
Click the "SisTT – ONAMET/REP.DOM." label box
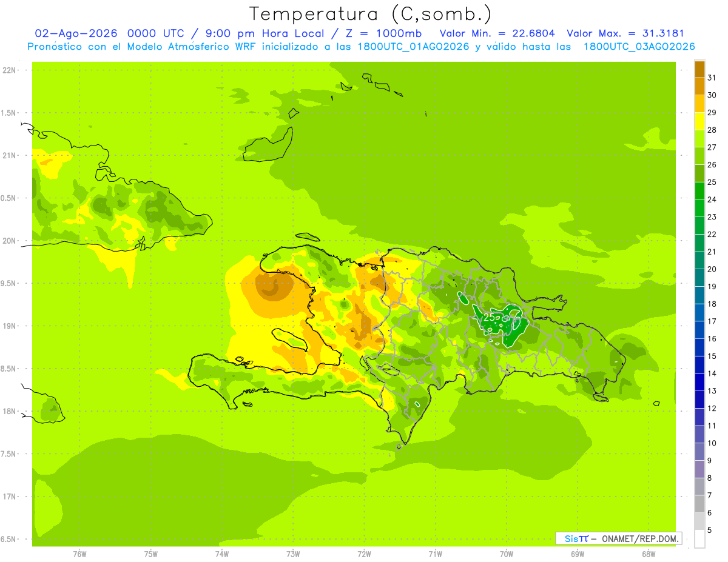618,538
